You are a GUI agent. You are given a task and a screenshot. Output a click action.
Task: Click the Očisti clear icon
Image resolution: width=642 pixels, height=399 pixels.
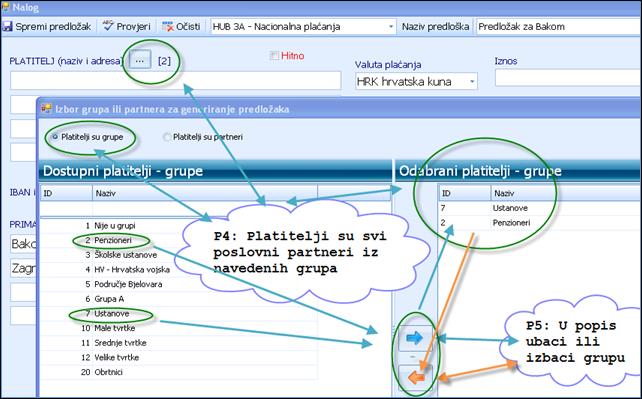[168, 27]
